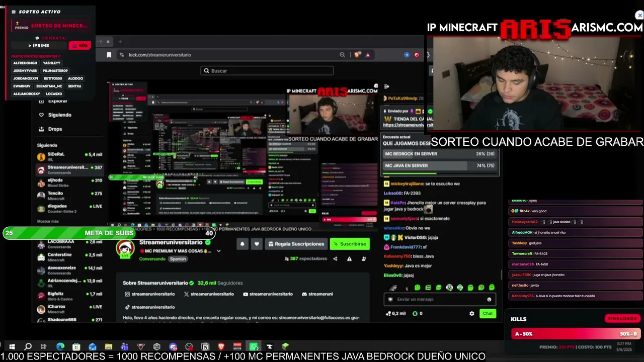This screenshot has height=362, width=644.
Task: Vote MC JAVA EN SERVER in the poll
Action: click(440, 165)
